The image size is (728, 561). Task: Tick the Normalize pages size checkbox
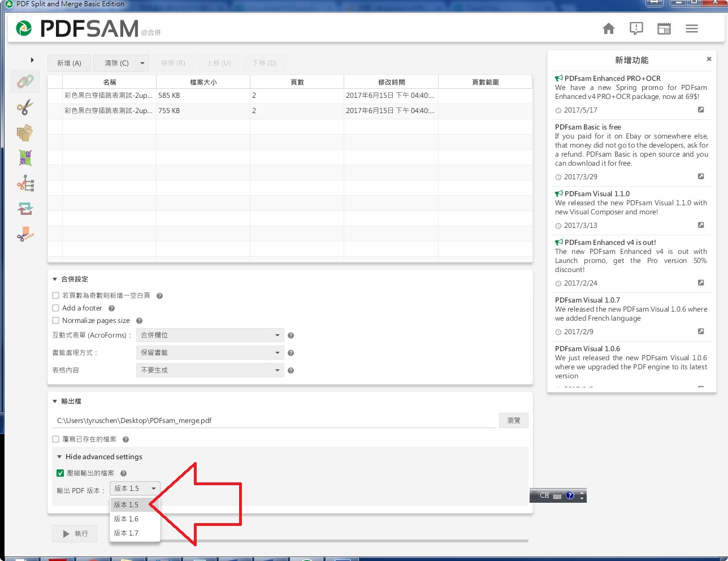[56, 321]
